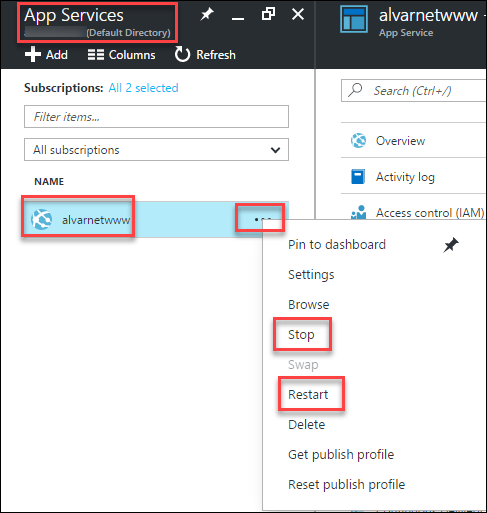Click the alvarnetwww blade title

(x=428, y=15)
